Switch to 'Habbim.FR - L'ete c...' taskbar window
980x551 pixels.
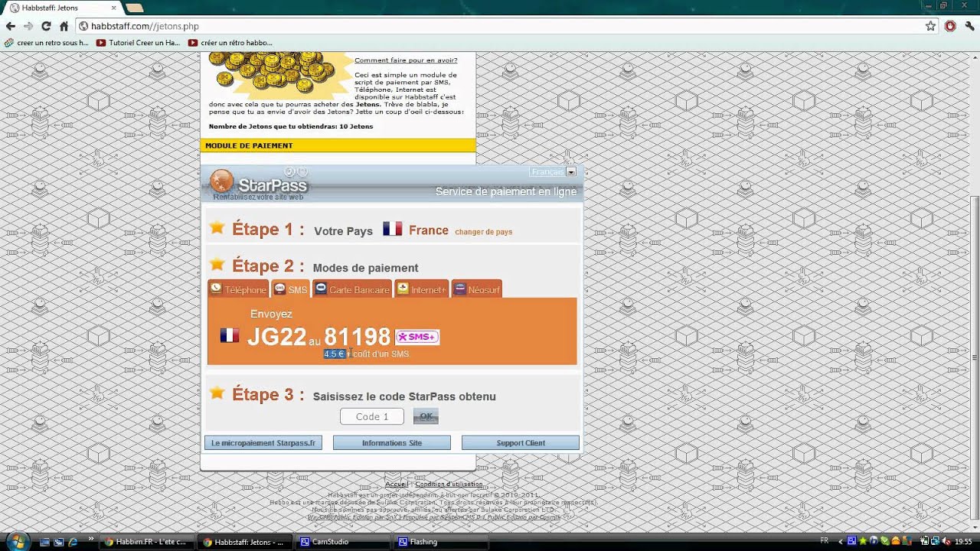point(147,542)
